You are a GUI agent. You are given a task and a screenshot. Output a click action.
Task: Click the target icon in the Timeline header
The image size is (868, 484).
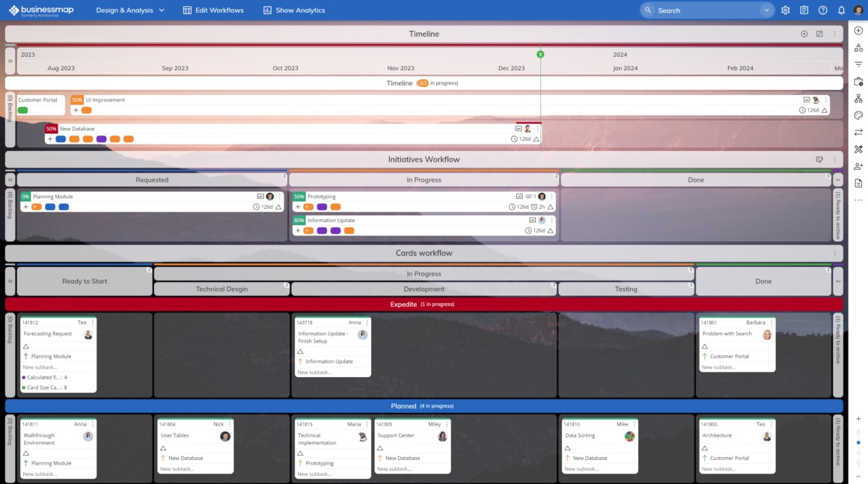pos(804,34)
